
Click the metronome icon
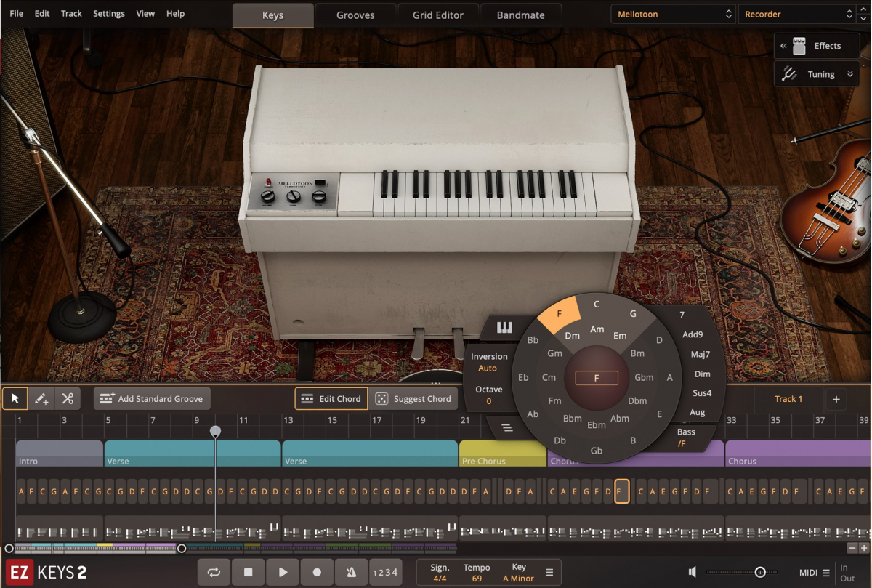tap(351, 572)
